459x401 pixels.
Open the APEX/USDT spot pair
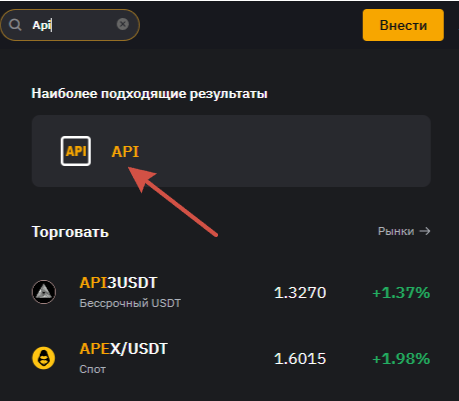pyautogui.click(x=123, y=349)
